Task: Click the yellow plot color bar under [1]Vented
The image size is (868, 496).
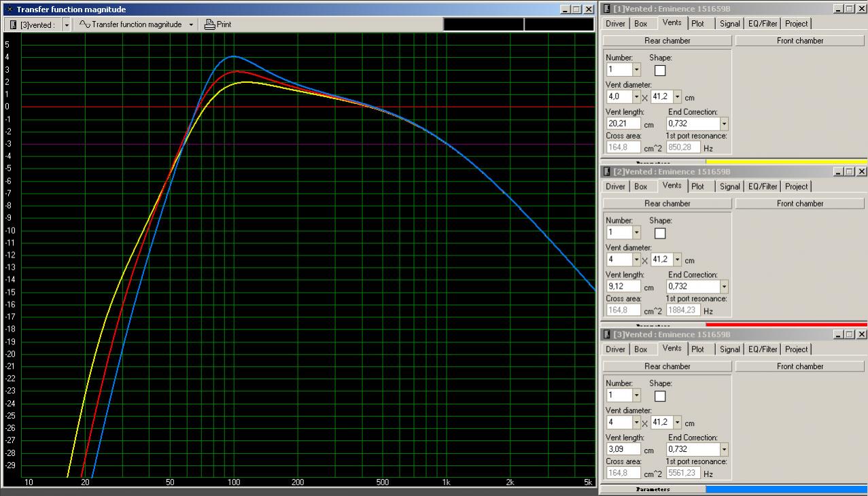Action: 786,162
